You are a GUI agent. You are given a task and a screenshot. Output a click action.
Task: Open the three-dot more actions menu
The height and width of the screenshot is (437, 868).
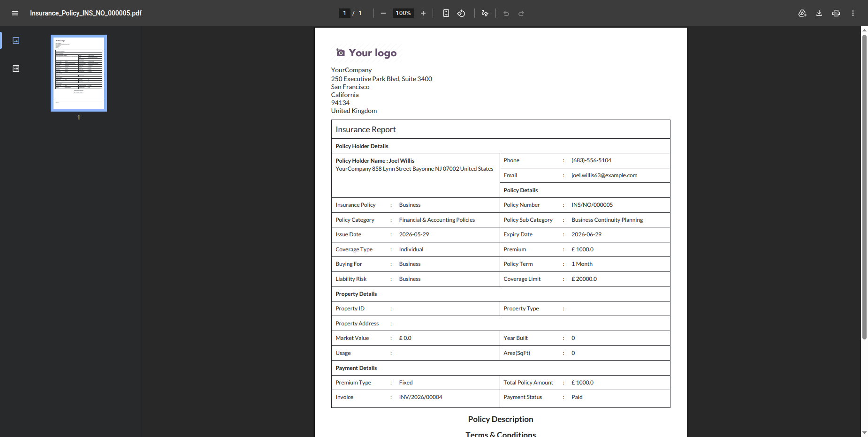tap(853, 13)
